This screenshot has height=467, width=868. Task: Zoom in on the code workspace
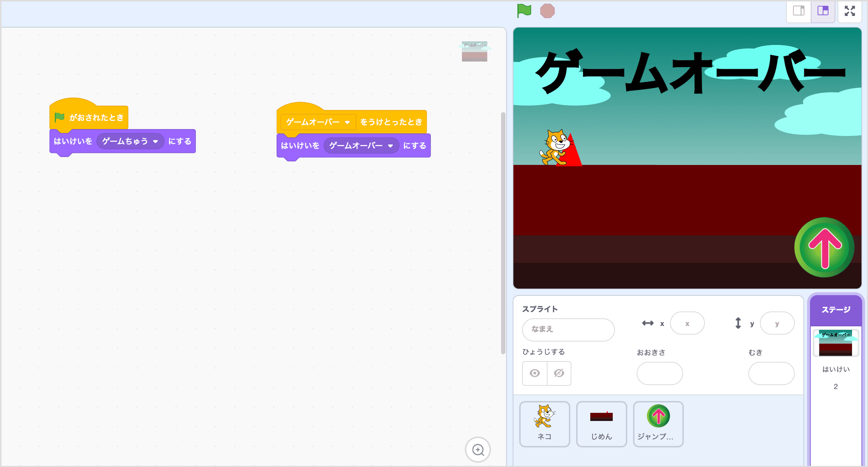(478, 450)
